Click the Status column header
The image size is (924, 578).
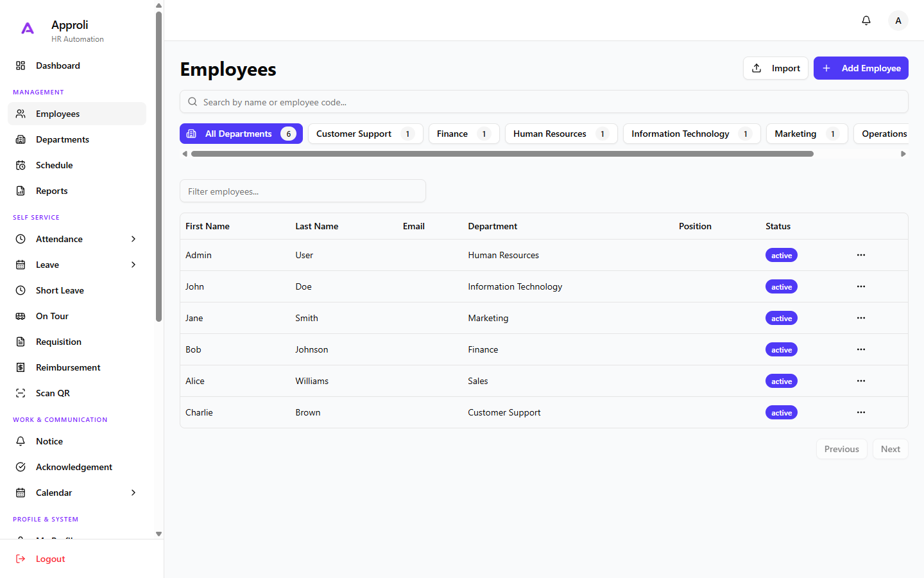(778, 226)
